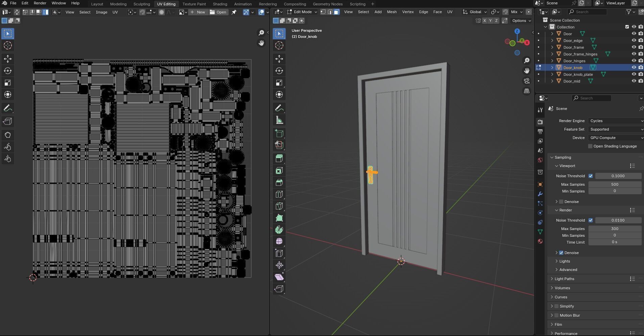Switch to orthographic grid view icon
The image size is (644, 336).
[527, 91]
